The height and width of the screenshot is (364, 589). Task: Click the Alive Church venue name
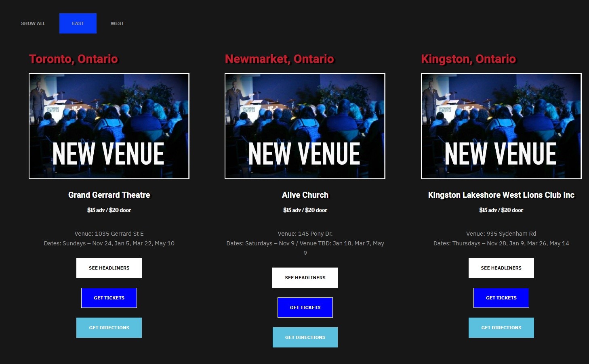305,195
